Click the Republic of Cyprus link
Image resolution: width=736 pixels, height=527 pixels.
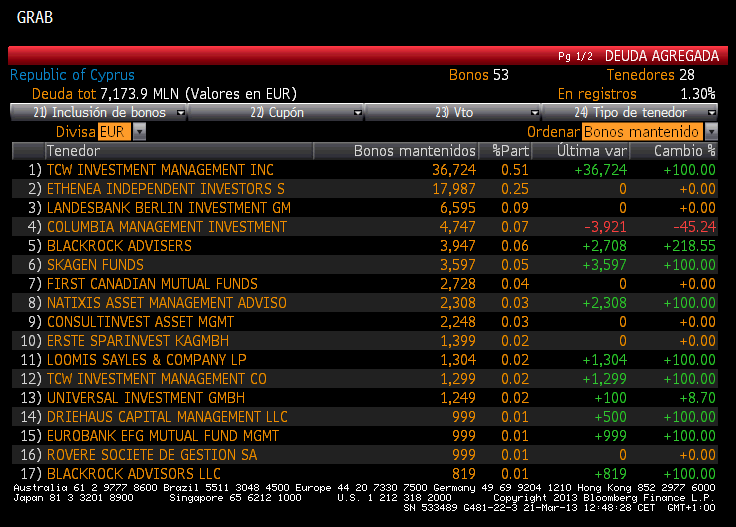pos(72,75)
